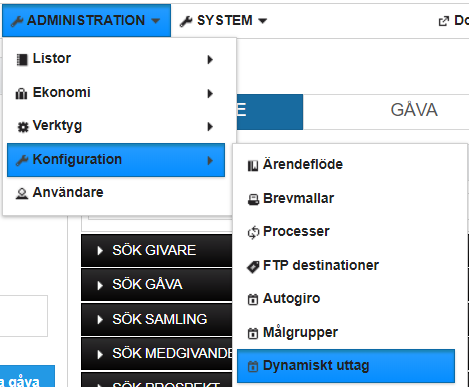Screen dimensions: 469x387
Task: Expand the SÖK GIVARE panel
Action: 156,251
